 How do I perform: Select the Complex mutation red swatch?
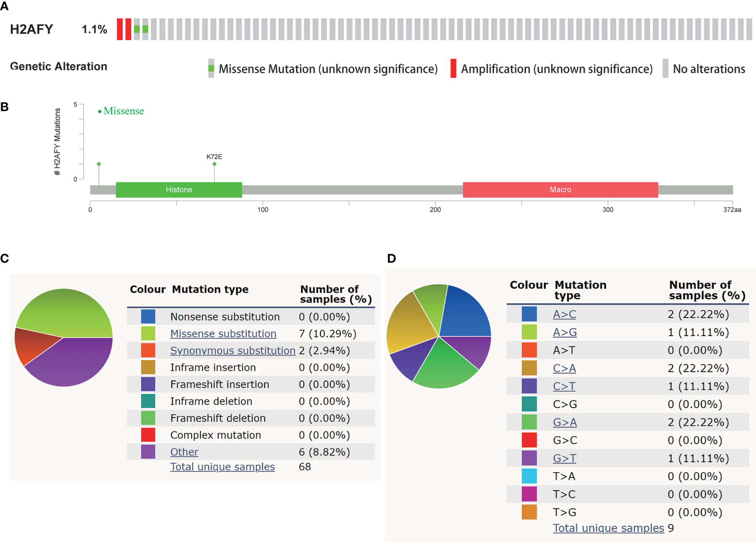[148, 435]
